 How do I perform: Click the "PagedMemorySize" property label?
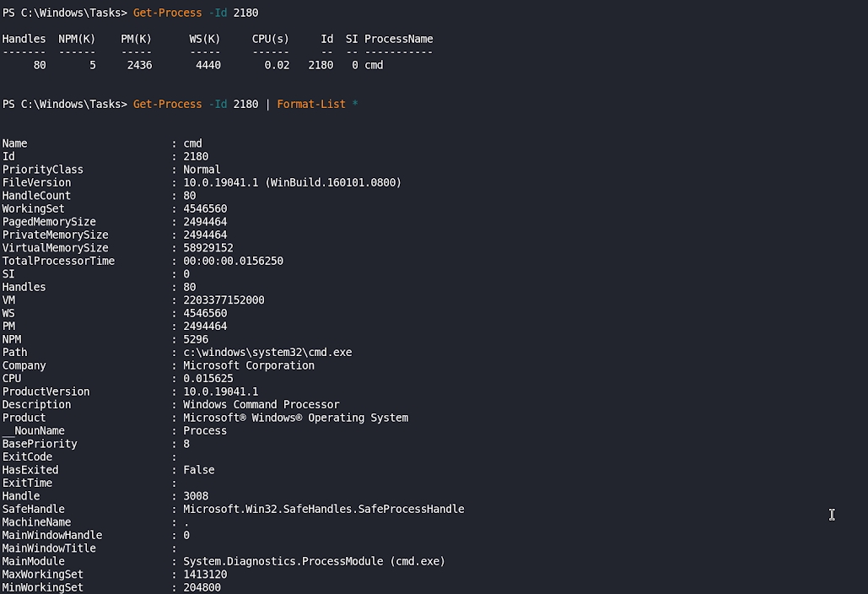click(49, 222)
